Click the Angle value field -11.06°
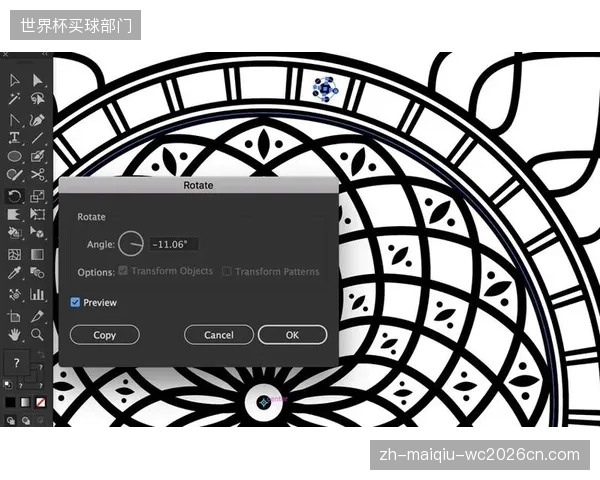This screenshot has width=600, height=480. [x=174, y=244]
